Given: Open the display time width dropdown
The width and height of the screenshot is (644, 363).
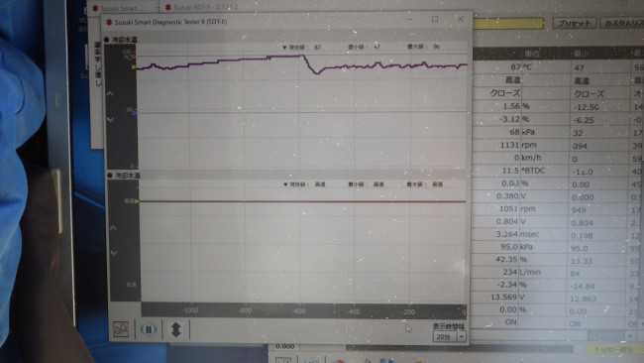Looking at the screenshot, I should pyautogui.click(x=462, y=336).
